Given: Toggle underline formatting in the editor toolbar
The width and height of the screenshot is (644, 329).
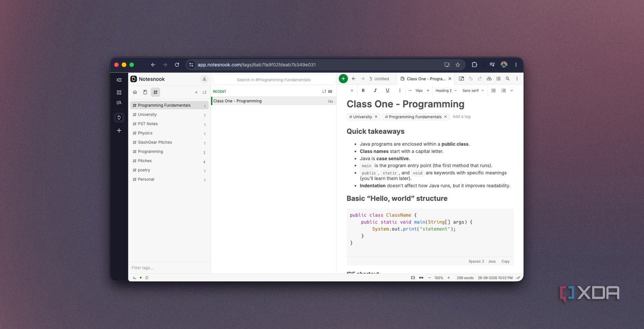Looking at the screenshot, I should tap(387, 90).
